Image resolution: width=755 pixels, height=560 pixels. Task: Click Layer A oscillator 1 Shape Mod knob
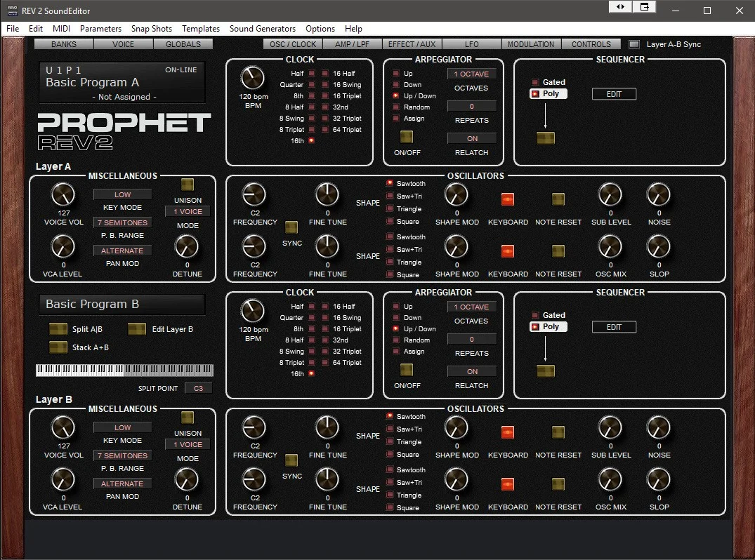click(x=456, y=195)
